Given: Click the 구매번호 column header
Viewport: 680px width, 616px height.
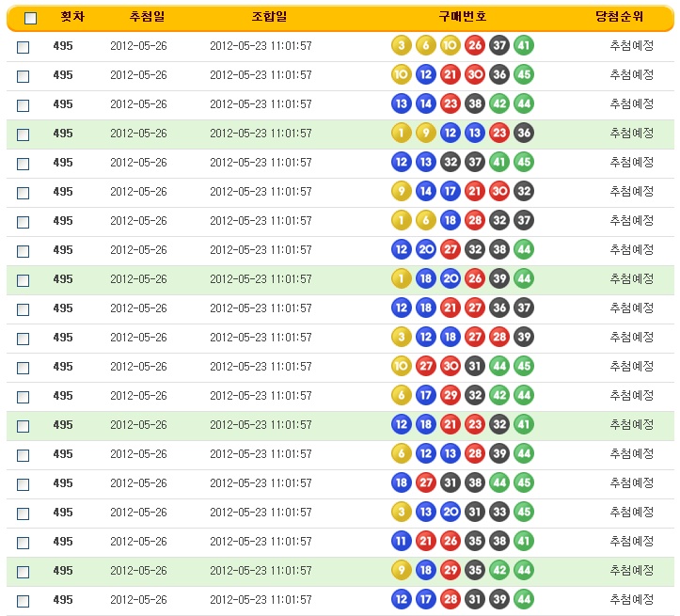Looking at the screenshot, I should point(462,17).
